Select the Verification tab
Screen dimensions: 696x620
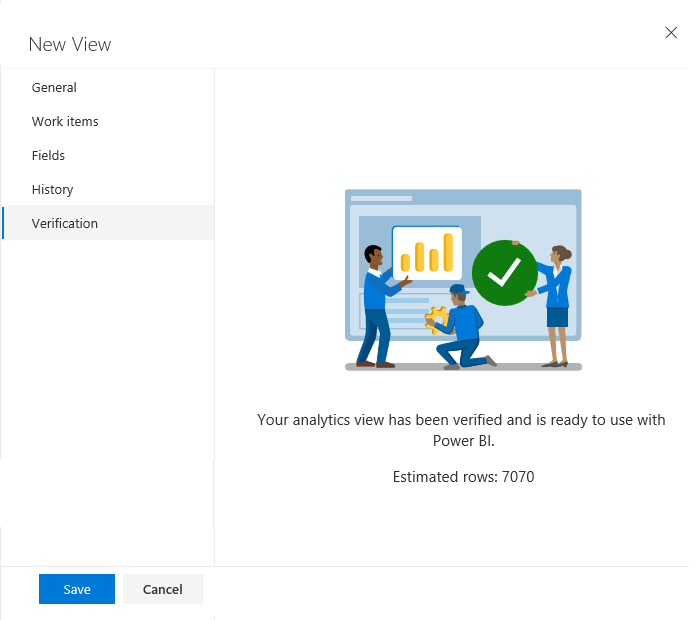click(x=108, y=223)
